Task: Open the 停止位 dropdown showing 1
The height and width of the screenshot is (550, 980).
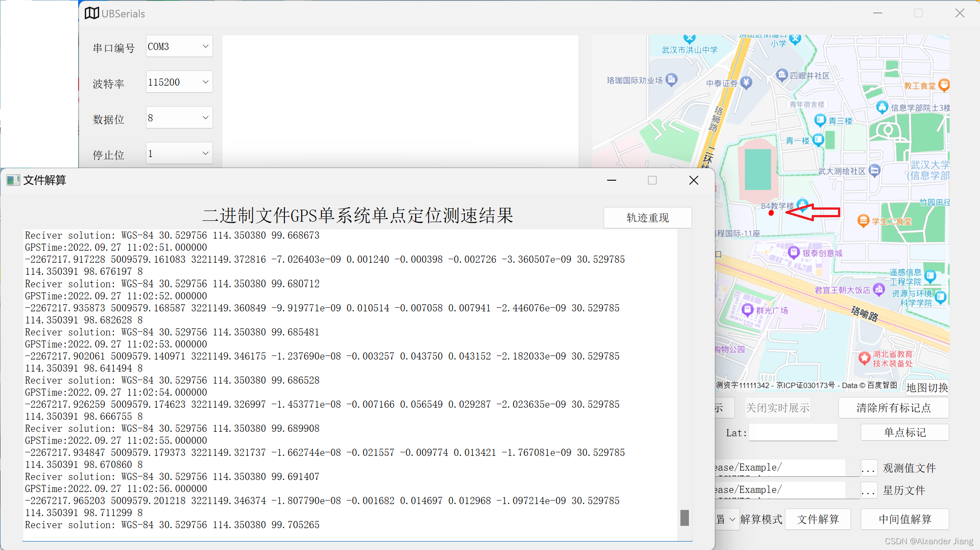Action: 179,153
